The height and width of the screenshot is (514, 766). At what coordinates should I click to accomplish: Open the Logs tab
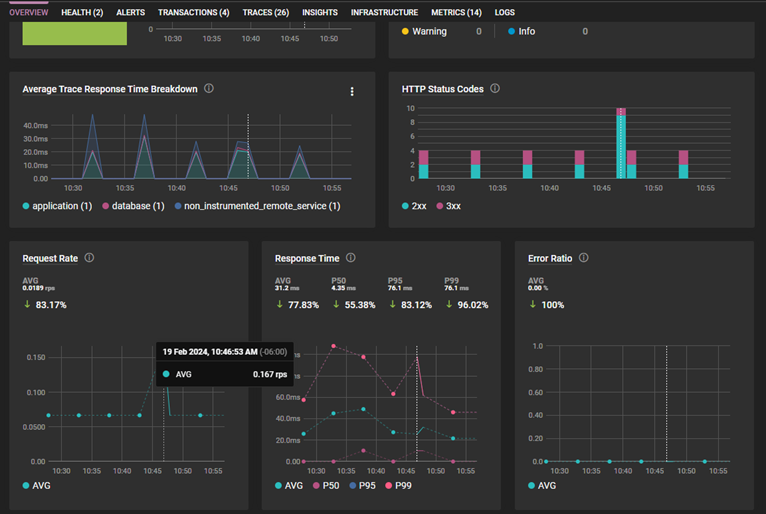(x=505, y=12)
